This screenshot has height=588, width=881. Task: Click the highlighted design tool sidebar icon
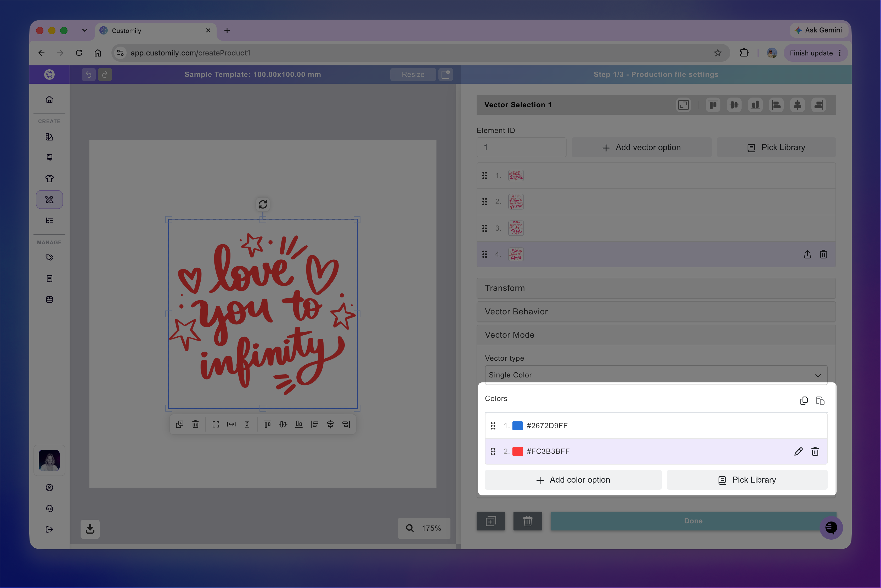tap(49, 200)
